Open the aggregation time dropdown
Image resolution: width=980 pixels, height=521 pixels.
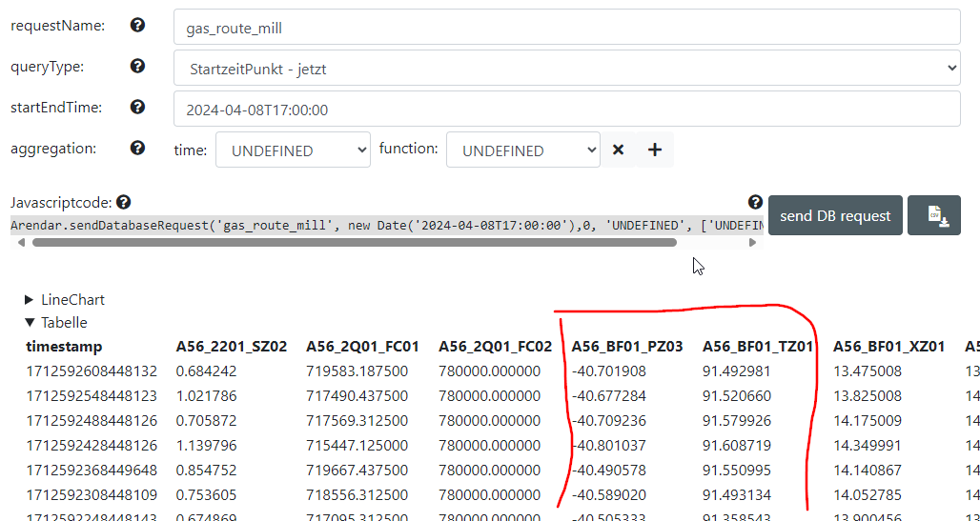(x=293, y=150)
